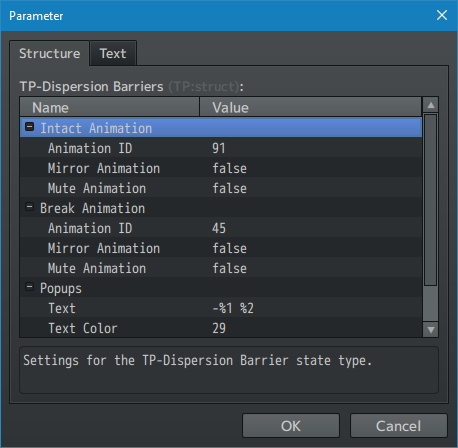
Task: Confirm with the OK button
Action: click(x=291, y=426)
